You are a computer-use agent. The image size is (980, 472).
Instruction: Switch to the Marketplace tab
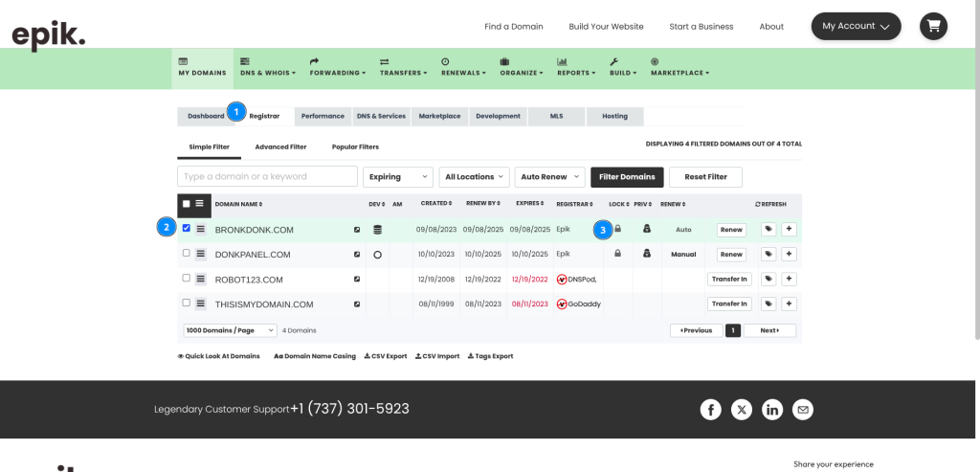[x=439, y=116]
